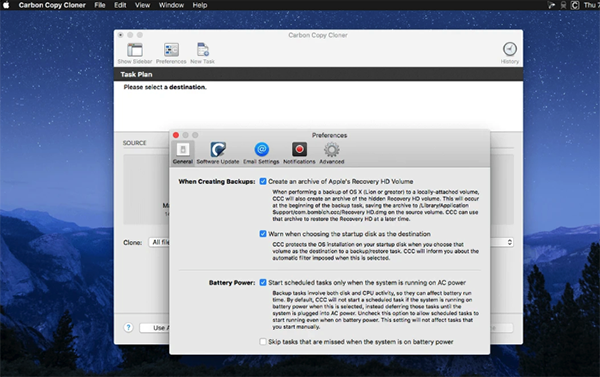Open the File menu
The width and height of the screenshot is (600, 377).
[x=100, y=5]
